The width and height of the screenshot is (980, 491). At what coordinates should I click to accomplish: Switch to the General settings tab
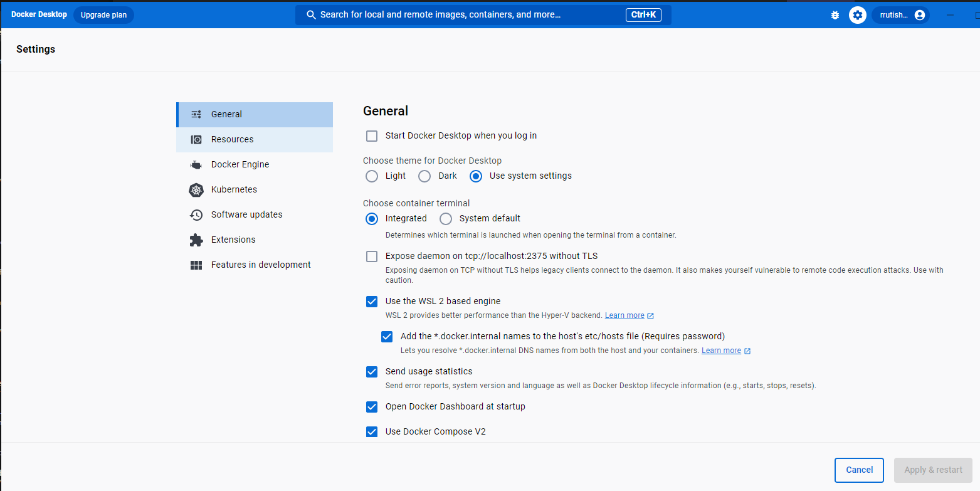(226, 114)
